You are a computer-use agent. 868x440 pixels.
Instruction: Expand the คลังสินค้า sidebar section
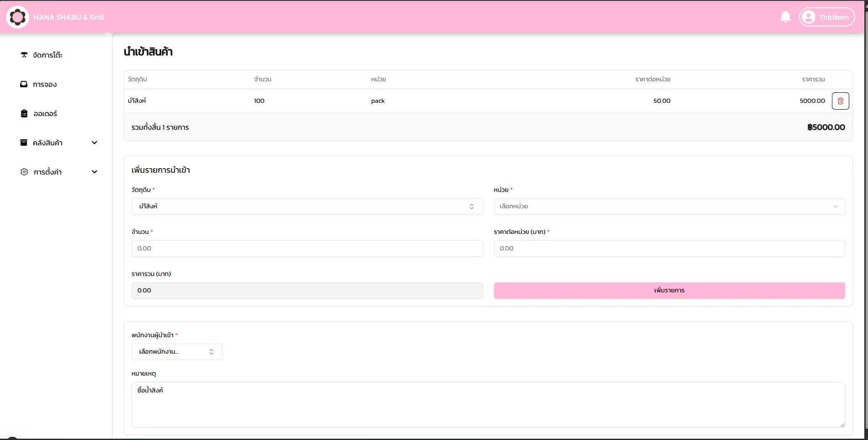[95, 142]
